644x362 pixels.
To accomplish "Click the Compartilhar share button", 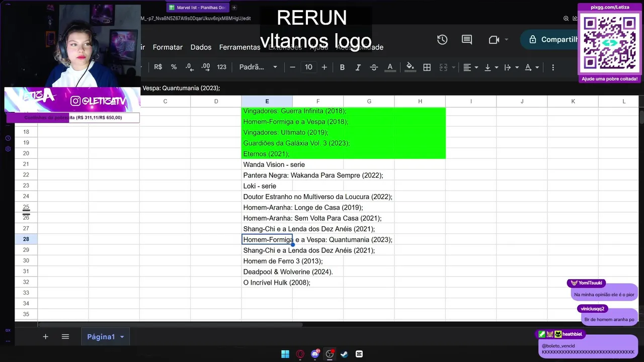I will point(549,40).
